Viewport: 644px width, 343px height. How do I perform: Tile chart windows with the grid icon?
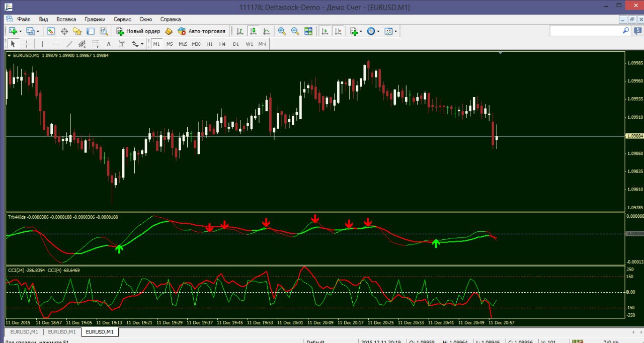coord(308,31)
